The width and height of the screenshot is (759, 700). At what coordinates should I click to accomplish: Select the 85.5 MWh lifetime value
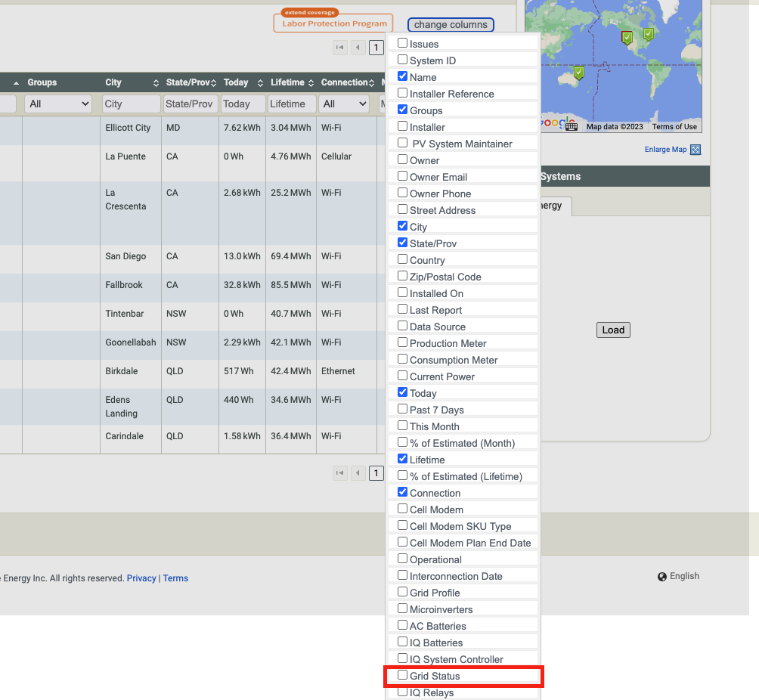(291, 285)
